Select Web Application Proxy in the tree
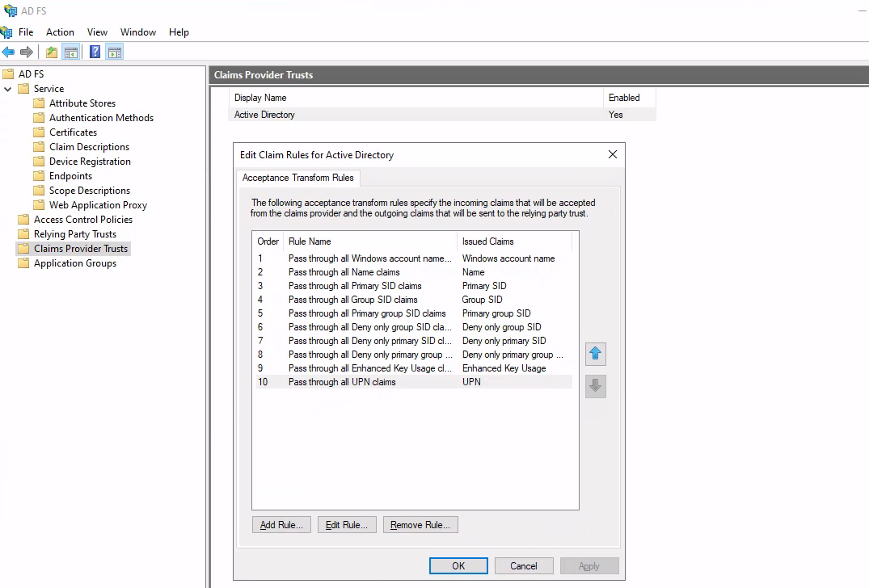 point(98,205)
